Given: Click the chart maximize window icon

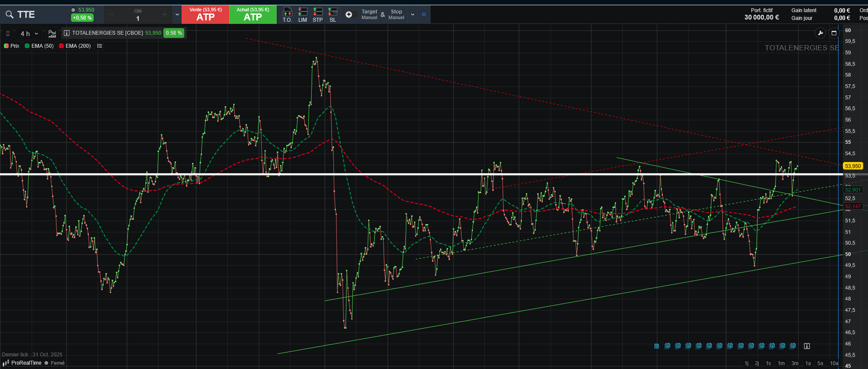Looking at the screenshot, I should point(833,33).
